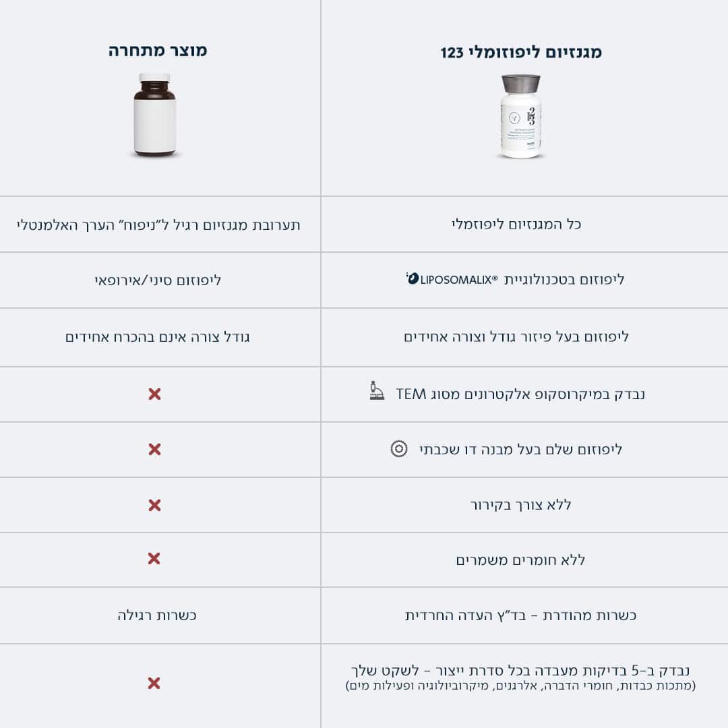Click the 'ליפוזום בעל פיזור גודל וצורה אחידים' text
Screen dimensions: 728x728
[x=516, y=336]
